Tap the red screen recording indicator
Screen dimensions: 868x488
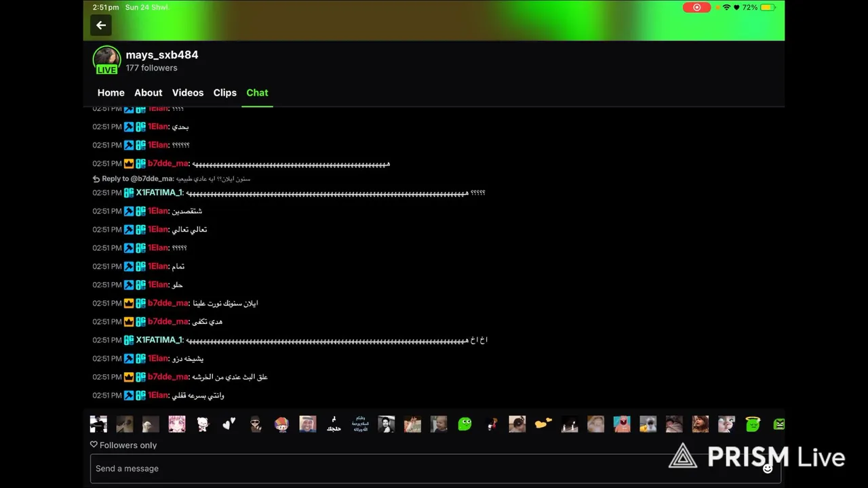tap(696, 7)
